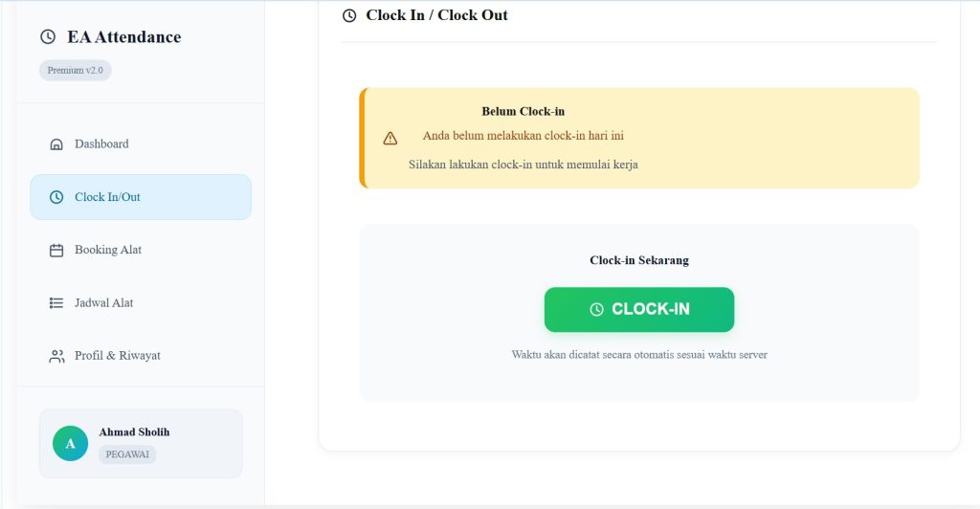Viewport: 980px width, 509px height.
Task: Click the clock icon in page header
Action: 349,15
